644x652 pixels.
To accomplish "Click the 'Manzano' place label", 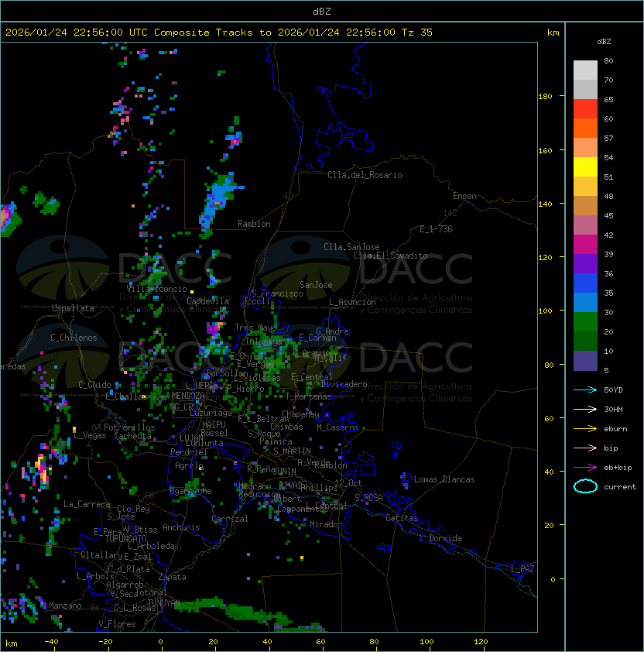I will click(x=65, y=606).
